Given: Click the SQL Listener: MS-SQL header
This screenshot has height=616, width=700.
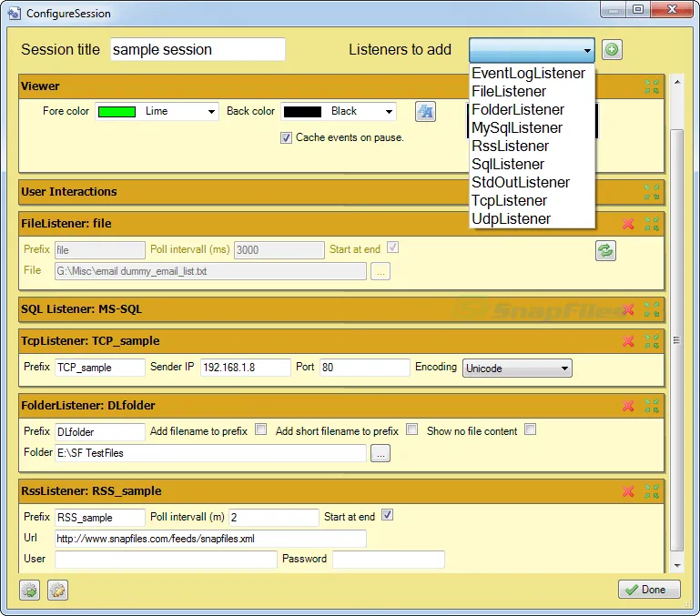Looking at the screenshot, I should tap(341, 309).
